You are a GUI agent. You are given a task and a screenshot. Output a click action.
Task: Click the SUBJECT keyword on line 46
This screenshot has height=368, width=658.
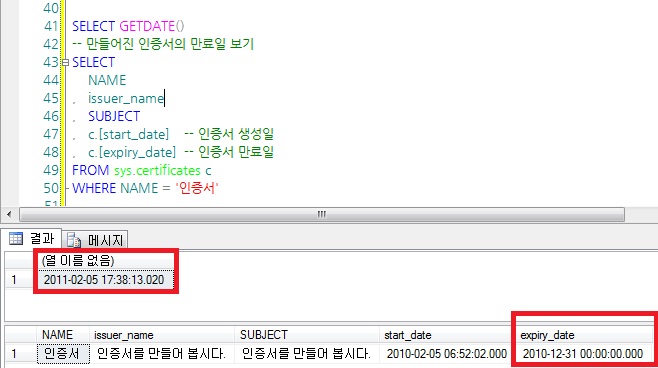[x=114, y=116]
